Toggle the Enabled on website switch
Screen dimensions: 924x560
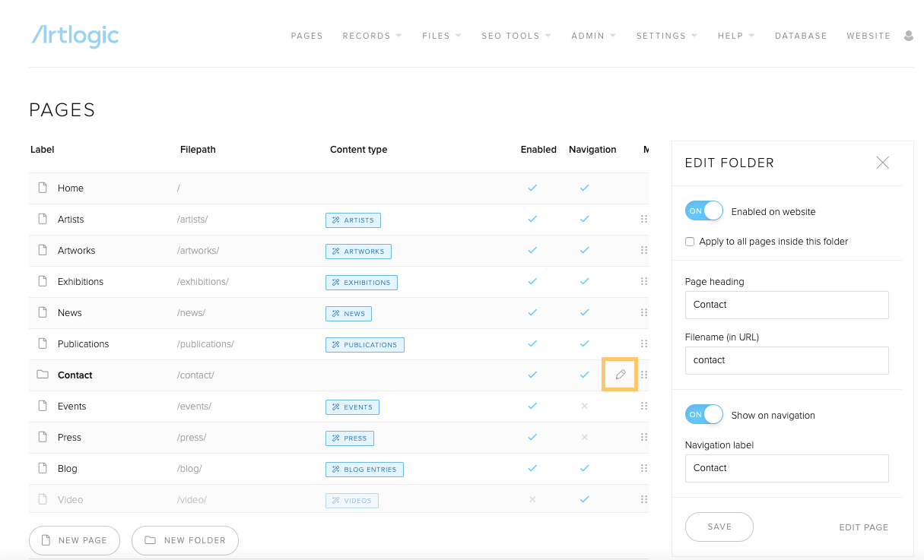tap(703, 211)
